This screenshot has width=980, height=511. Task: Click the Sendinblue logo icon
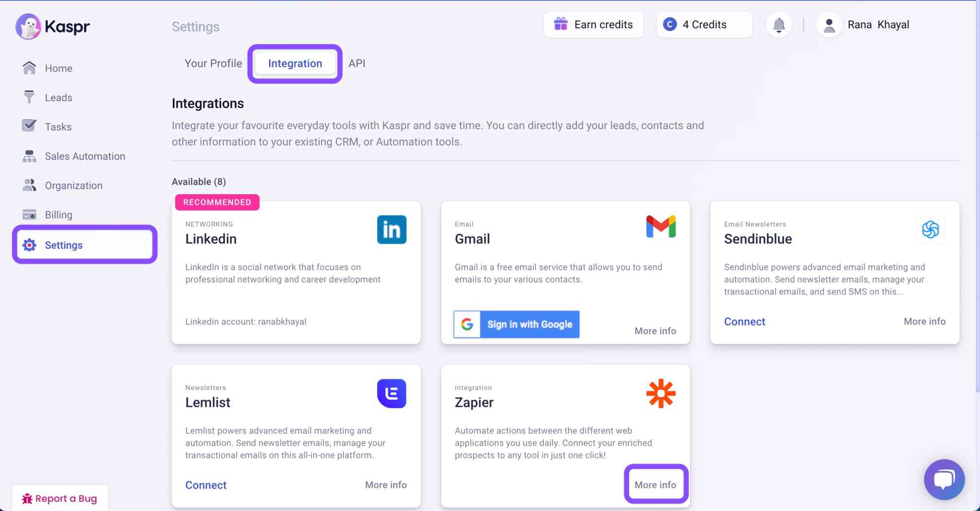tap(930, 230)
